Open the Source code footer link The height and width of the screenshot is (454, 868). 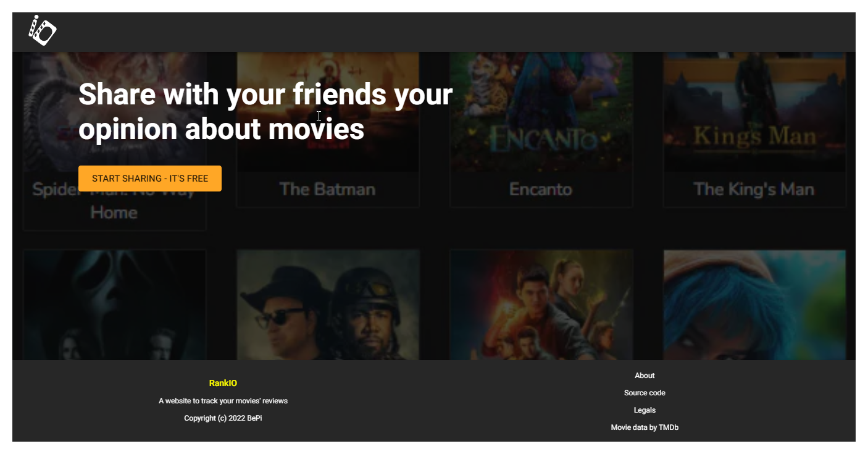645,393
